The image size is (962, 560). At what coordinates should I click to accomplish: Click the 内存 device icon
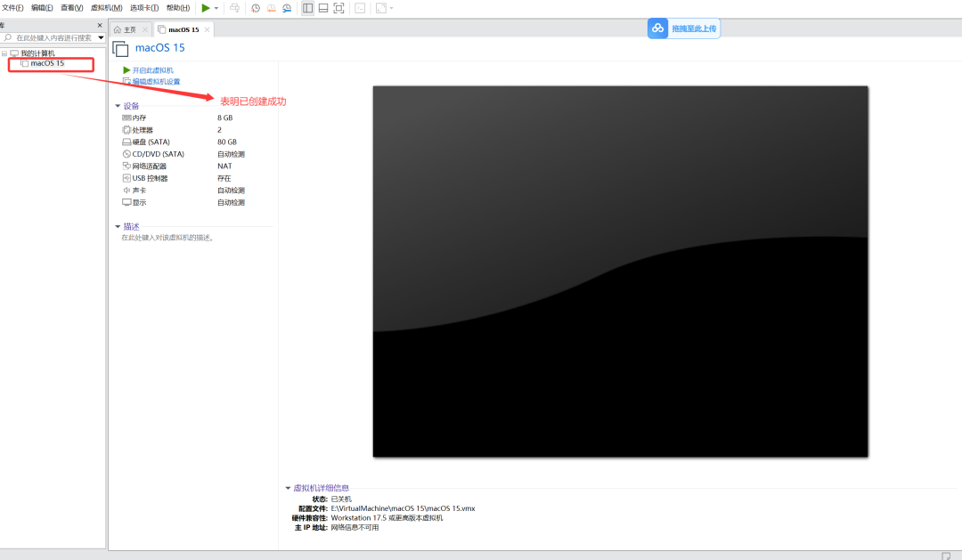pyautogui.click(x=126, y=118)
